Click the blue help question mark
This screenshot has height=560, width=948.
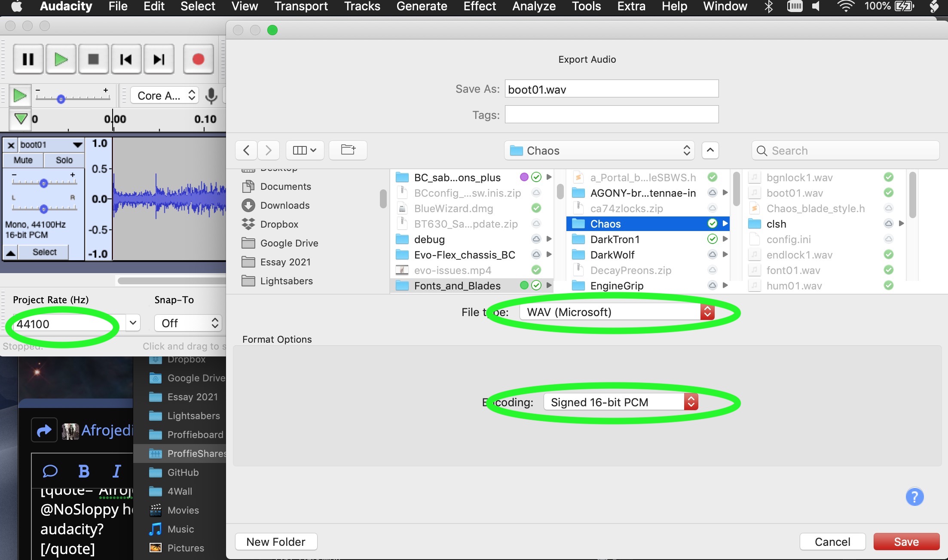tap(914, 497)
